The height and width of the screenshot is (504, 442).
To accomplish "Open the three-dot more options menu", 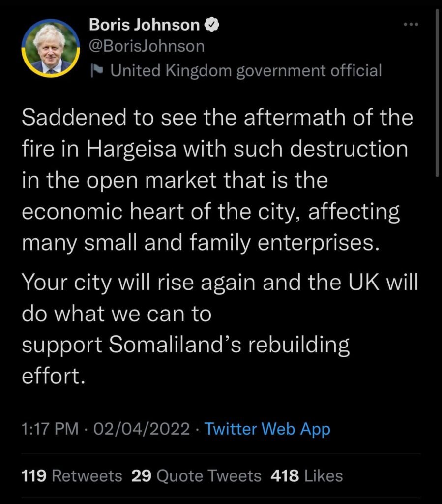I will [411, 24].
